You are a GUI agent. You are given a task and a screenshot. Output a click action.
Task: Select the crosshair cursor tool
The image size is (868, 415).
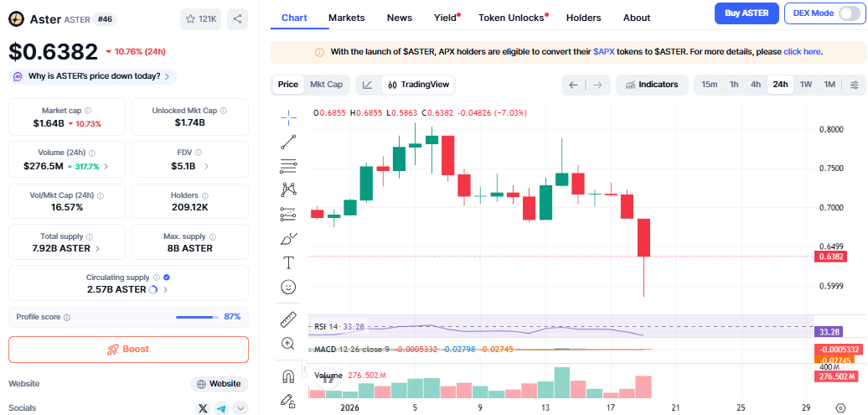288,117
